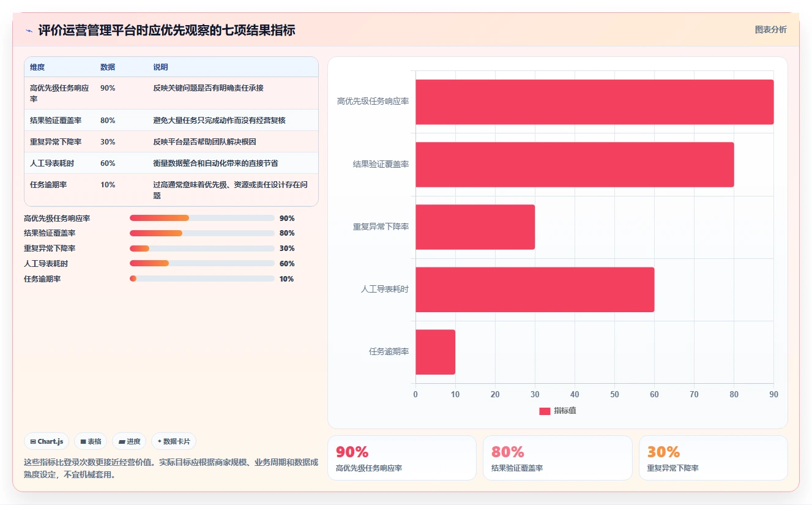
Task: Click the x-axis tick labeled 0
Action: (x=415, y=395)
